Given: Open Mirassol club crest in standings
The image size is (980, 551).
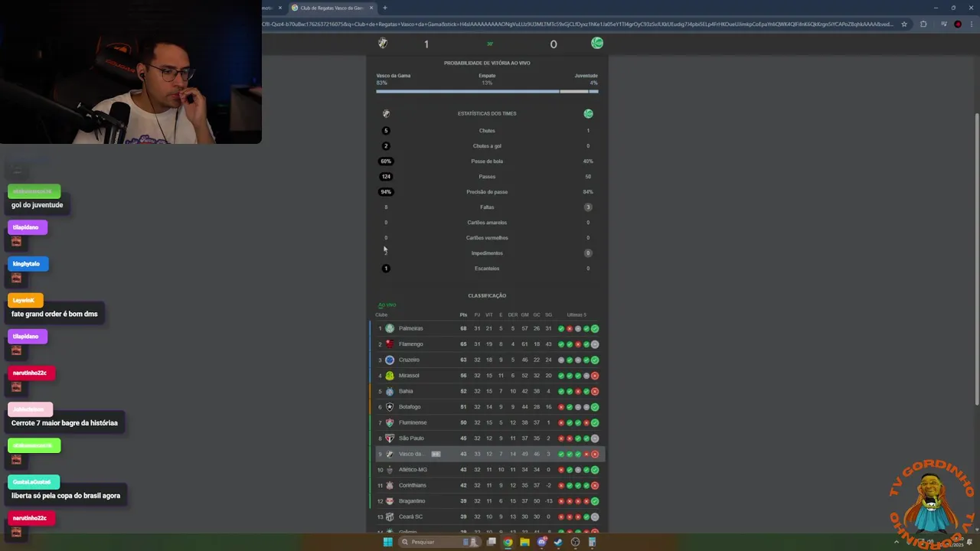Looking at the screenshot, I should coord(390,376).
